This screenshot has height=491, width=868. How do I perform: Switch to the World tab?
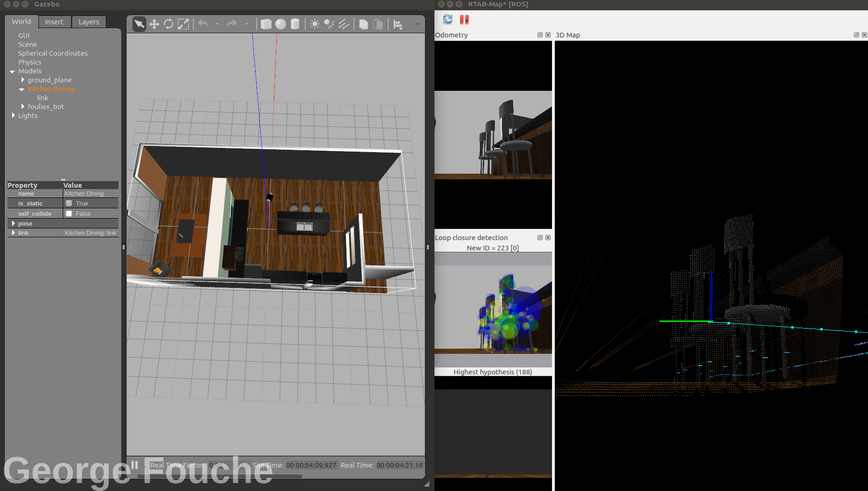click(x=22, y=22)
